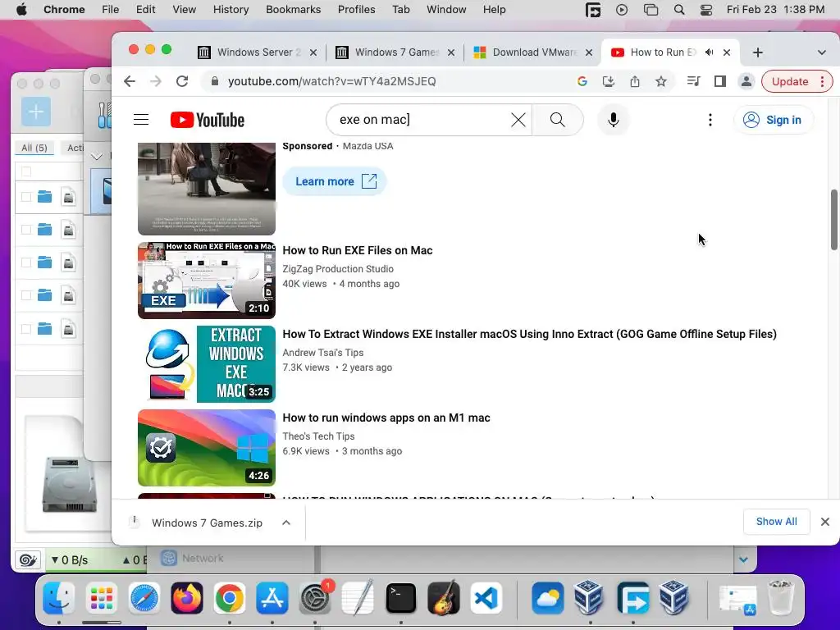This screenshot has height=630, width=840.
Task: Start voice search with microphone icon
Action: click(x=614, y=120)
